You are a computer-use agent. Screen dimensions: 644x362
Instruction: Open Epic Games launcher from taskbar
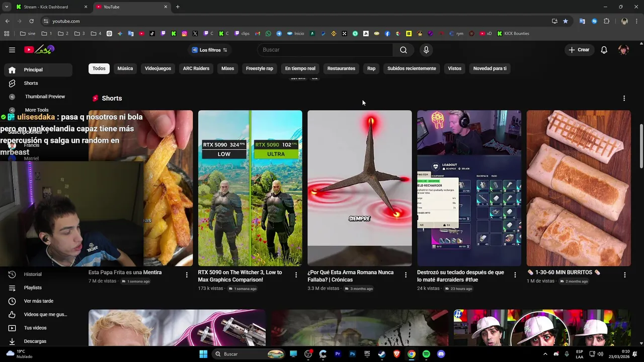[367, 354]
